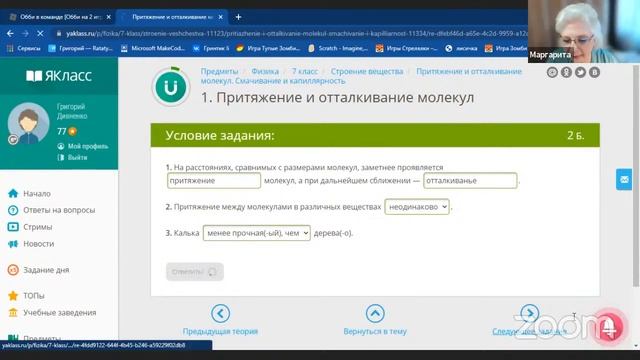
Task: Click the house icon beside Начало
Action: 13,193
